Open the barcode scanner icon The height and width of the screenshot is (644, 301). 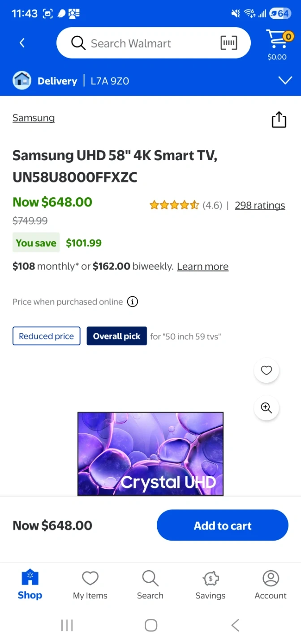[x=229, y=43]
